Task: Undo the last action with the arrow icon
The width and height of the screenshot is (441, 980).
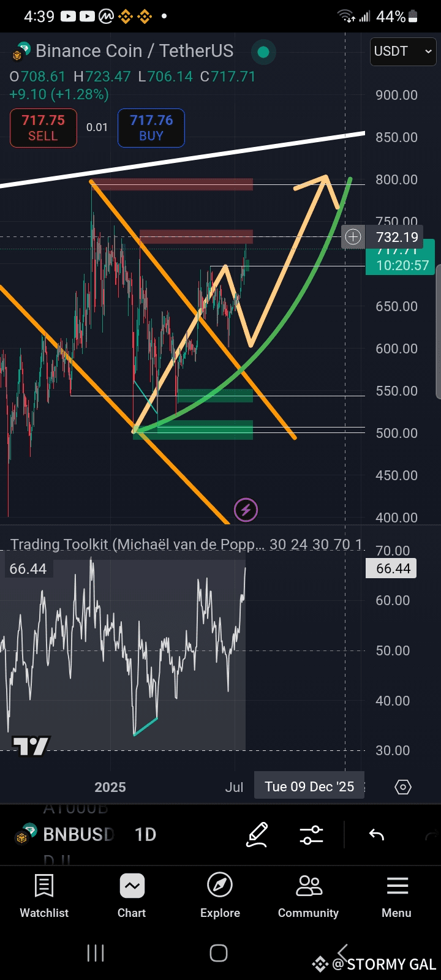Action: [376, 834]
